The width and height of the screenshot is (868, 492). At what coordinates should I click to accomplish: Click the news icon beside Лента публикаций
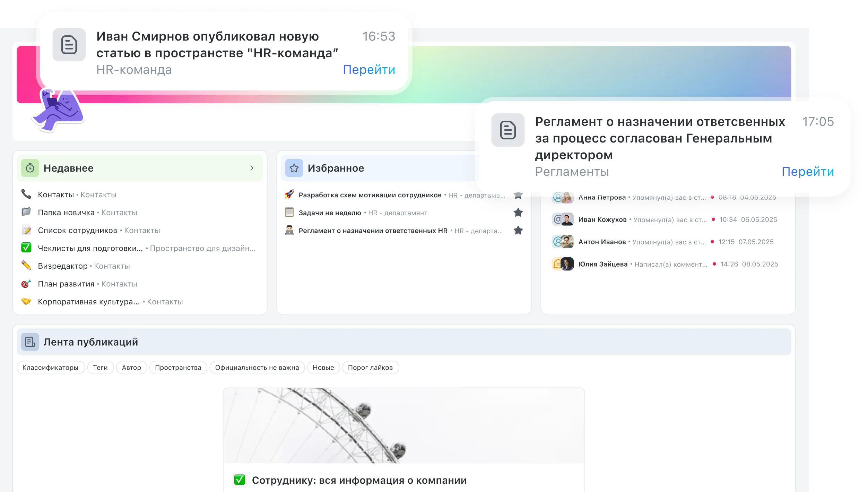point(30,342)
